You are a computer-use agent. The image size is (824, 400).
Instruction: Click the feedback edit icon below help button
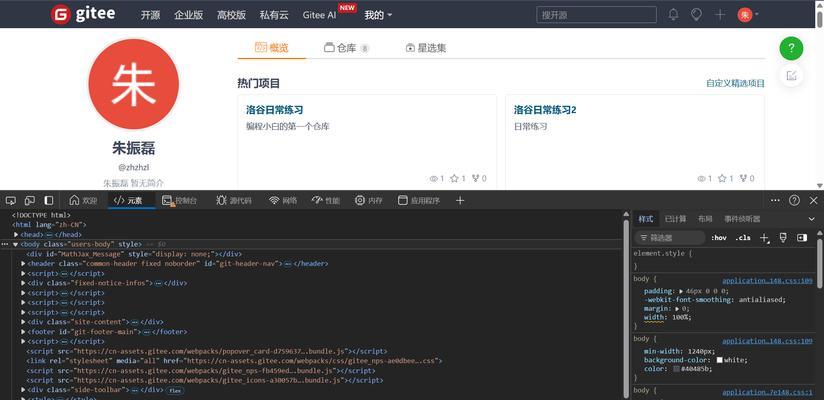tap(791, 76)
